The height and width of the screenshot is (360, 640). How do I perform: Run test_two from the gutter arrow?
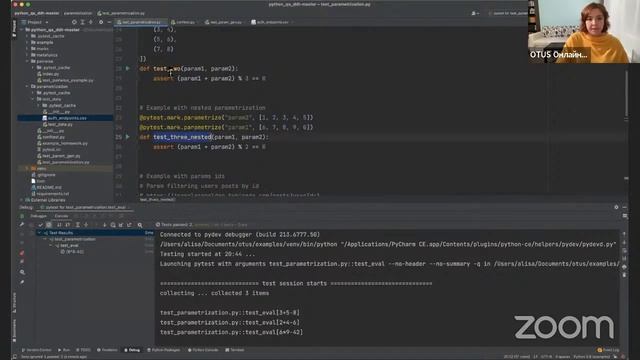128,68
